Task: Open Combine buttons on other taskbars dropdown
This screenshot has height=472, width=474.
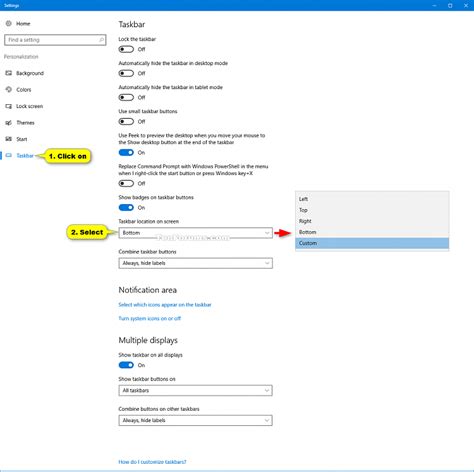Action: (x=195, y=420)
